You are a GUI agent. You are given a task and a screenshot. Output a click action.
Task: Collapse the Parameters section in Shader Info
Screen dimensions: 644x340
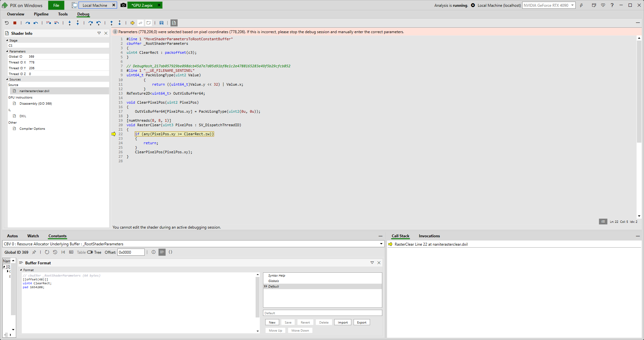(7, 51)
